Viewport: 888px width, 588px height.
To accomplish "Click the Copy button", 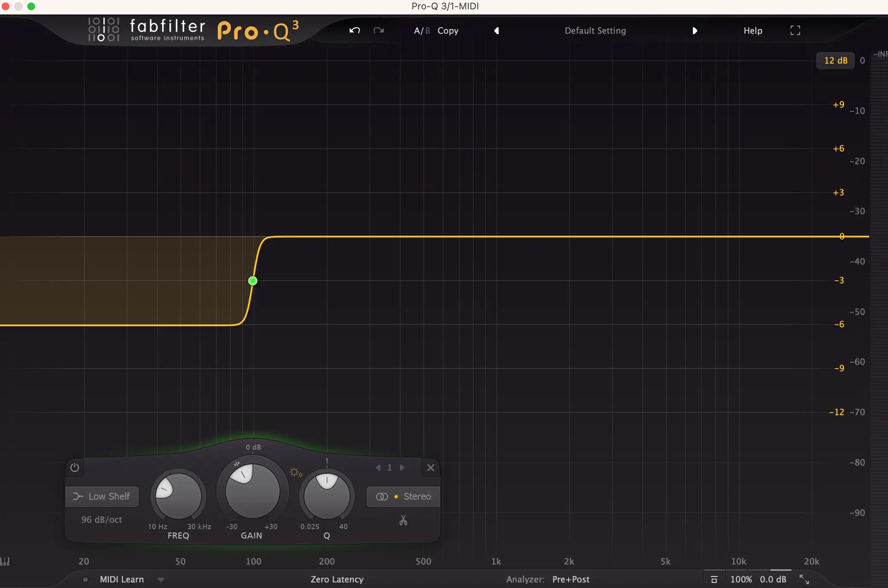I will 448,31.
